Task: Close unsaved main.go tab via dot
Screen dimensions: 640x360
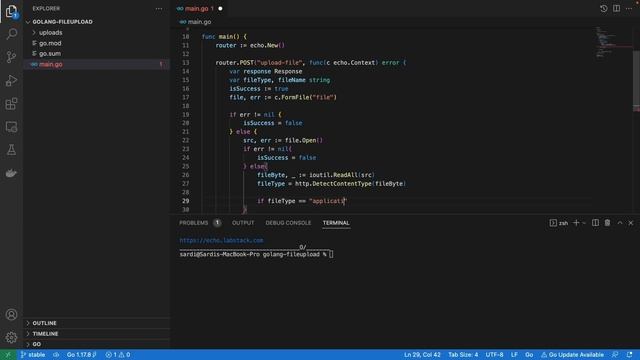Action: (220, 9)
